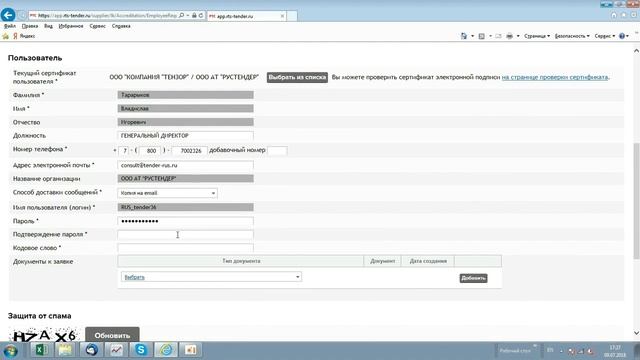Open the orange presentation app in taskbar

coord(191,350)
